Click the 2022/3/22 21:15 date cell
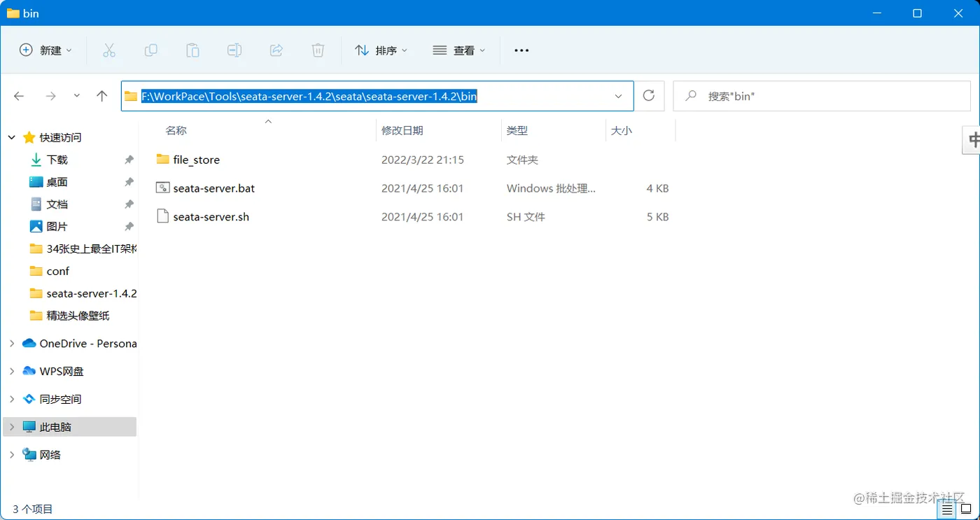The image size is (980, 520). pos(423,160)
